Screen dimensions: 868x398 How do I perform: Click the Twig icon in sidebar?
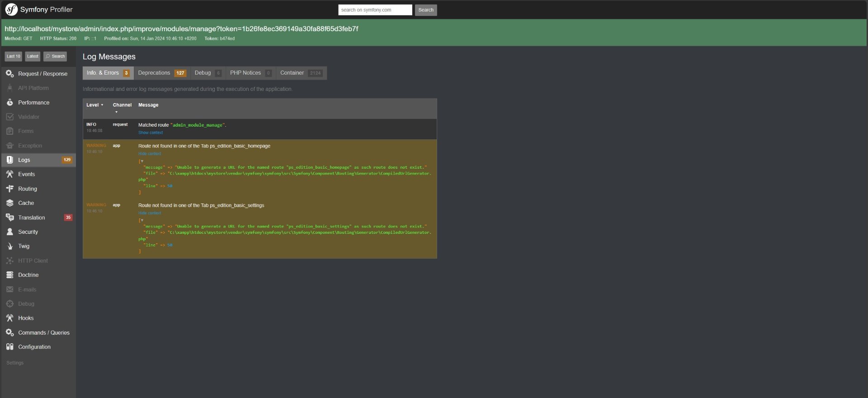(9, 246)
